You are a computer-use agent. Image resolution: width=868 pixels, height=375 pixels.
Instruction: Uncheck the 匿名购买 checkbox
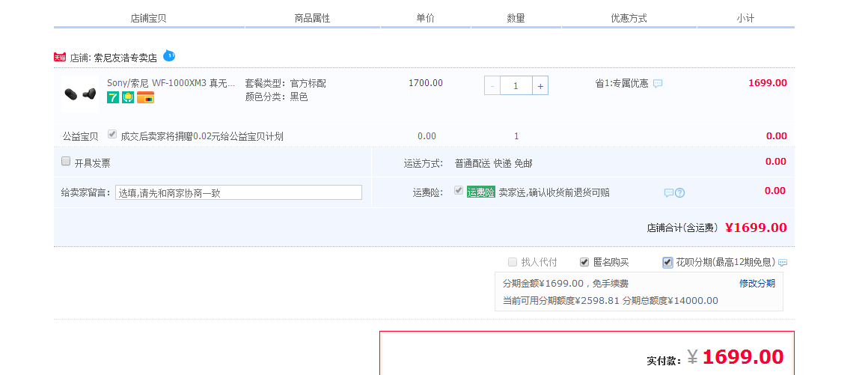(584, 262)
